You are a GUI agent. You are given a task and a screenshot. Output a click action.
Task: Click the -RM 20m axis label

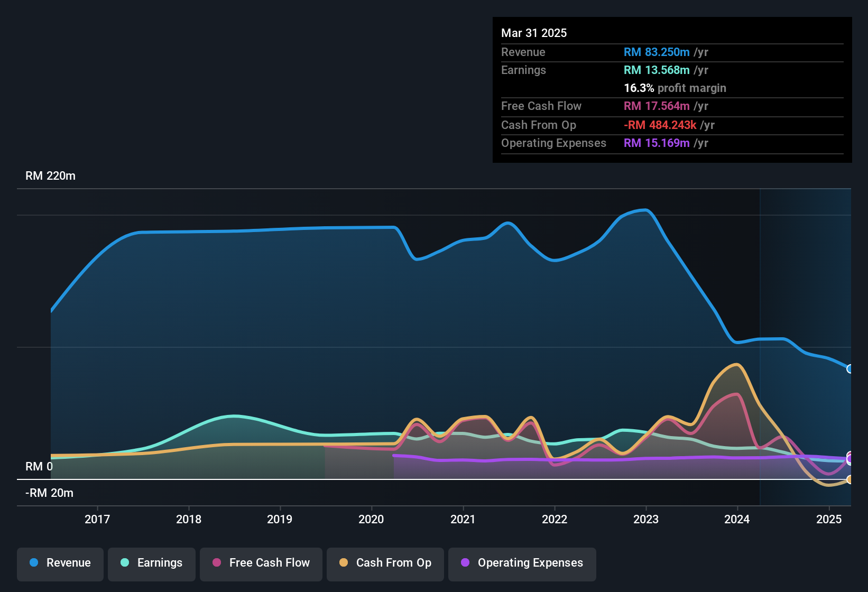49,493
